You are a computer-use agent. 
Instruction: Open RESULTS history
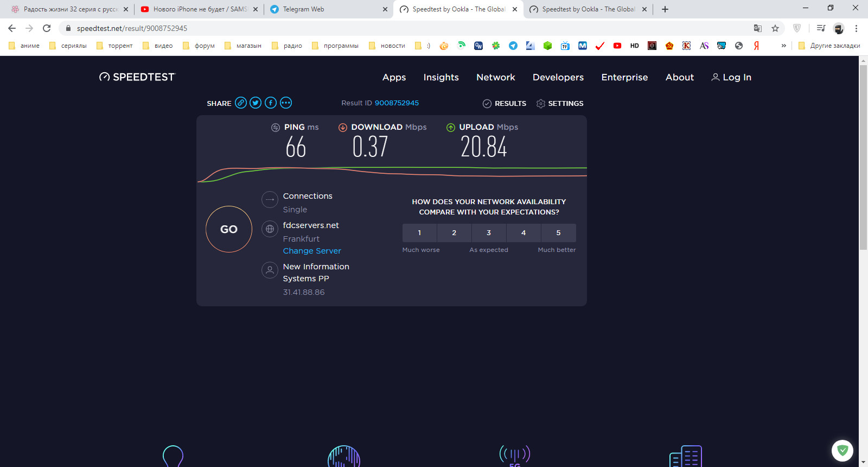[x=505, y=103]
